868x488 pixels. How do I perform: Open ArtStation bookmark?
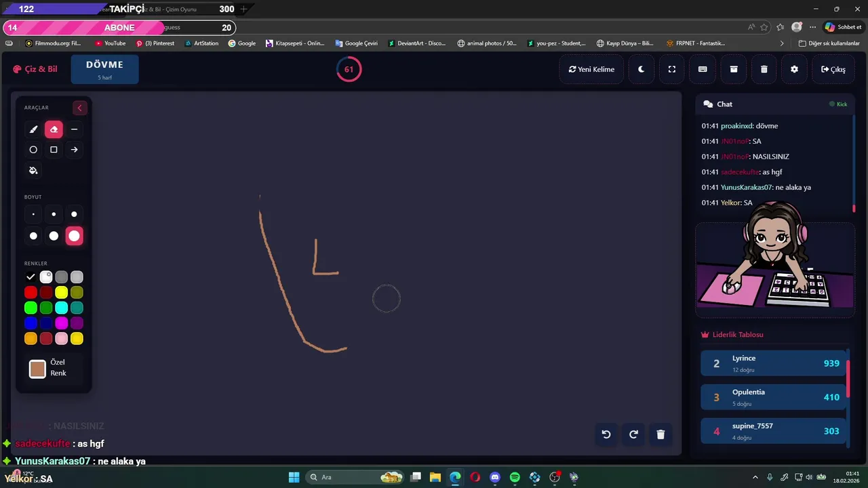(201, 43)
